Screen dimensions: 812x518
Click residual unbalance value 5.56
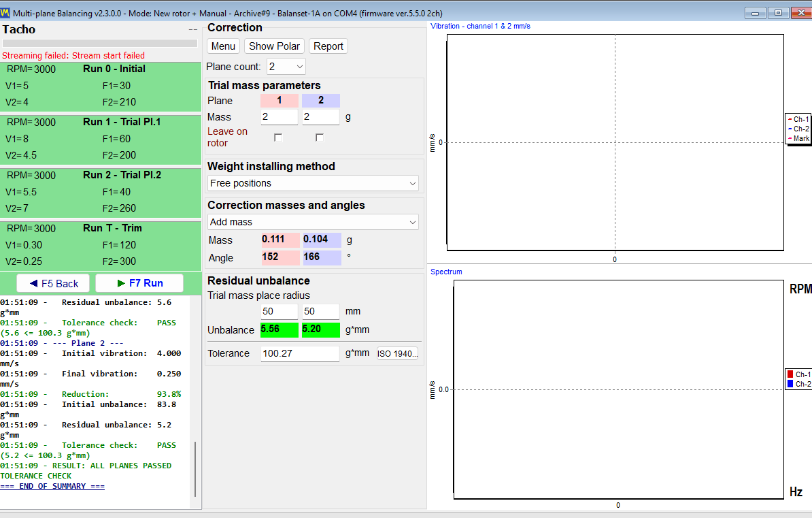279,329
